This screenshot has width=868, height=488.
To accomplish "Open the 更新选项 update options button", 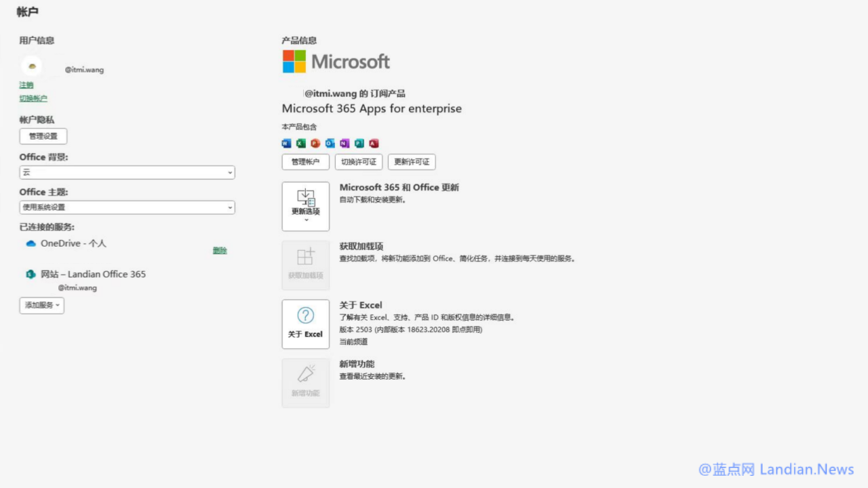I will pos(306,207).
